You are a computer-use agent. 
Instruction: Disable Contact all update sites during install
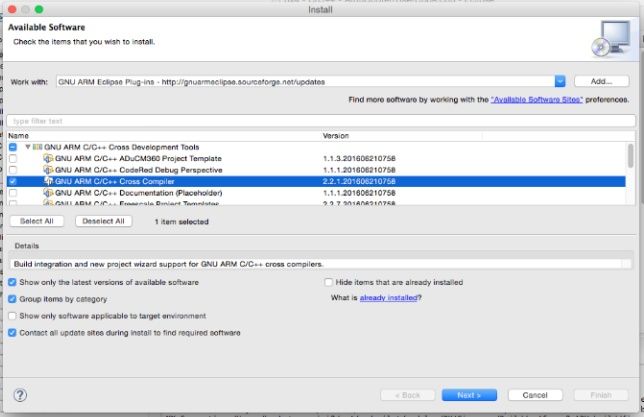coord(12,333)
